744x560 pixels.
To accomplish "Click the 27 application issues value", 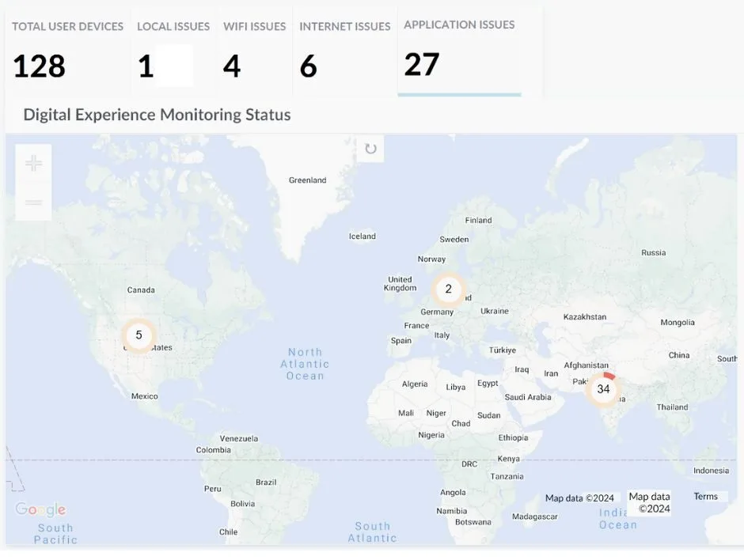I will point(422,65).
